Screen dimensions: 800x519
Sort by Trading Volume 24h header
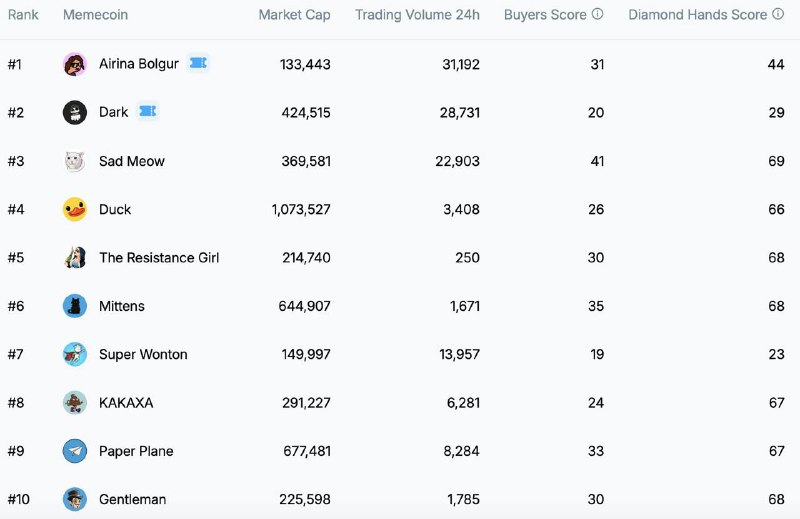(417, 15)
